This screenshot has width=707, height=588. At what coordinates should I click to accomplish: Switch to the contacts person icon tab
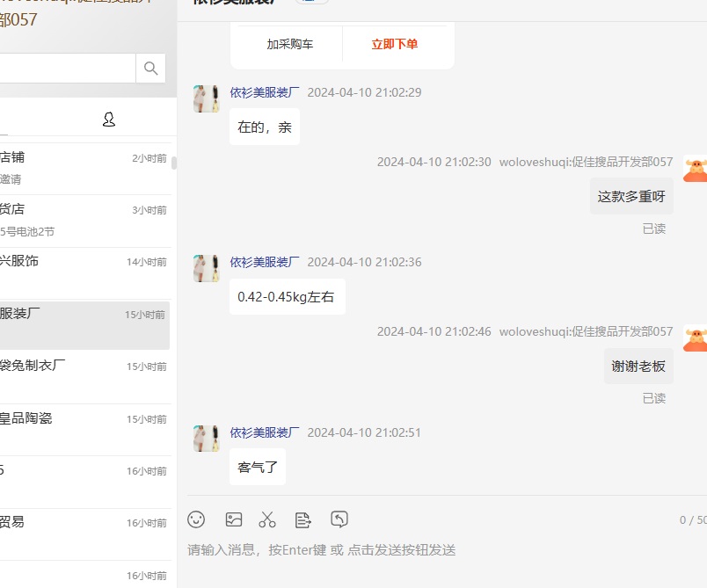109,120
